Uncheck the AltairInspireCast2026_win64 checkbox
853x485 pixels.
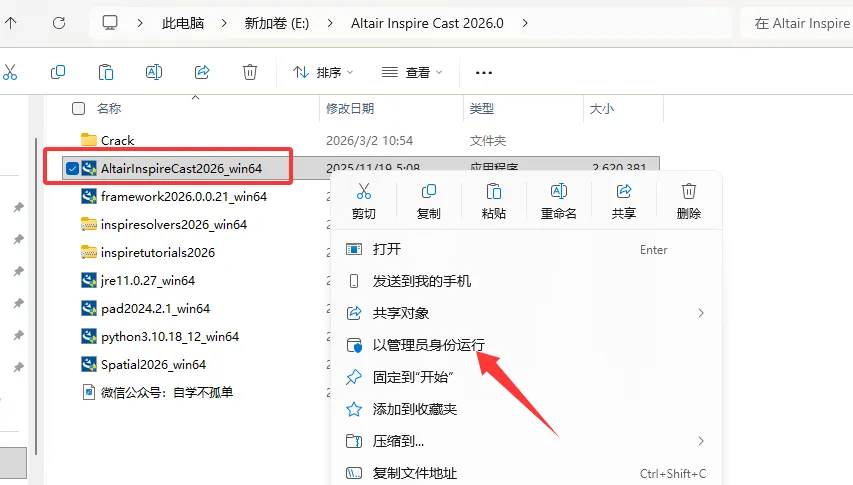(72, 169)
